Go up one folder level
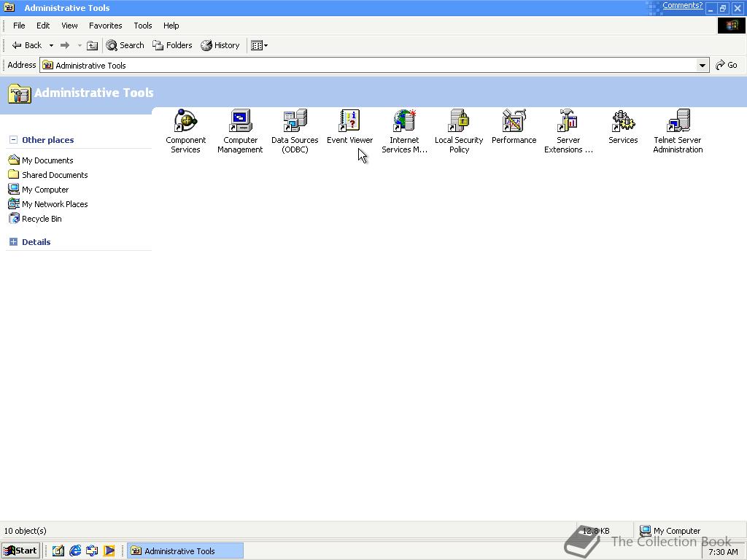Screen dimensions: 747x560 [92, 45]
